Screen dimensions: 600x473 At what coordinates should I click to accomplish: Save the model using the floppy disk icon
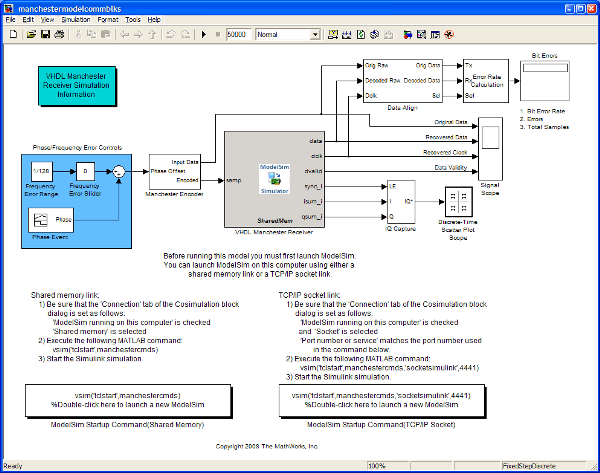(45, 34)
